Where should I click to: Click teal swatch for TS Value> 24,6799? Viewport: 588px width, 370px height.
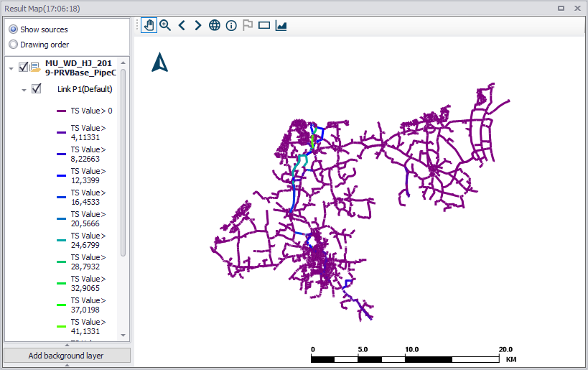(x=62, y=241)
